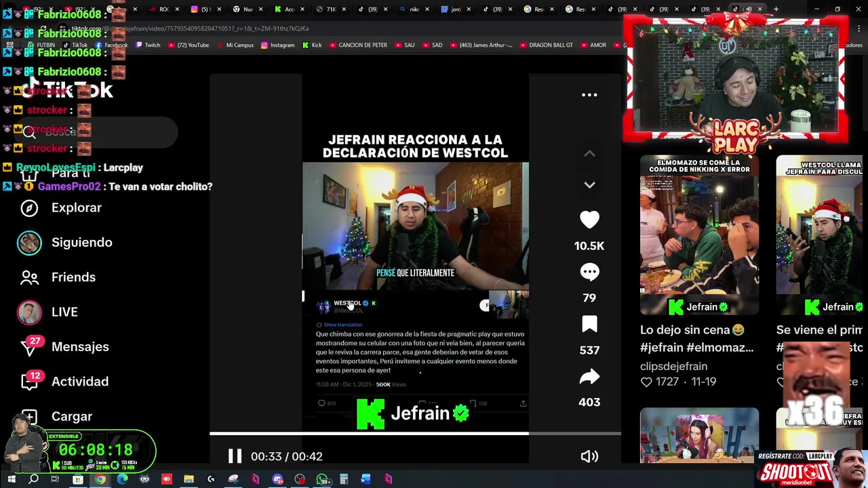
Task: Open the 'Lo dejo sin cena' video thumbnail
Action: pyautogui.click(x=699, y=235)
